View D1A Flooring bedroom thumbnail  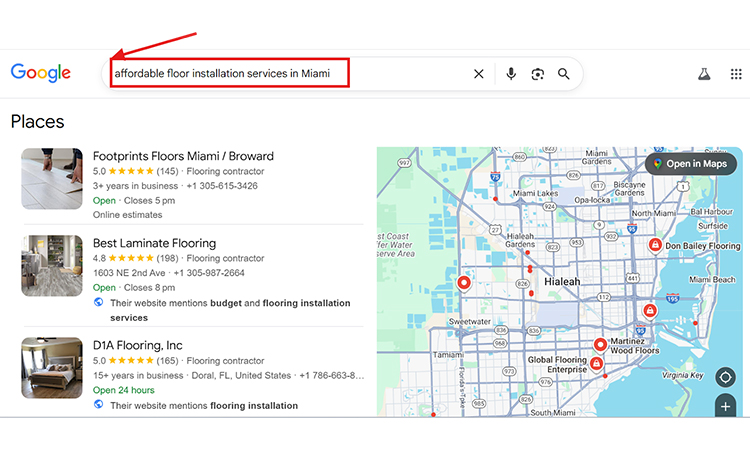pos(52,368)
